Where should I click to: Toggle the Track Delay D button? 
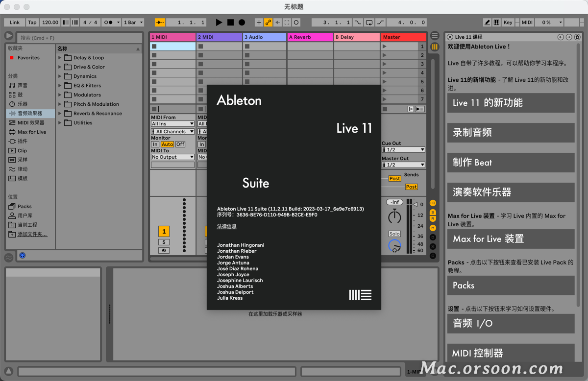433,237
